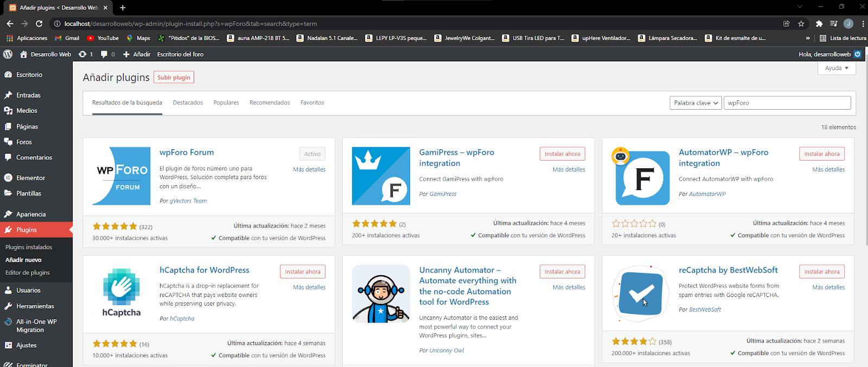Open the wpForo Forum plugin thumbnail

122,176
